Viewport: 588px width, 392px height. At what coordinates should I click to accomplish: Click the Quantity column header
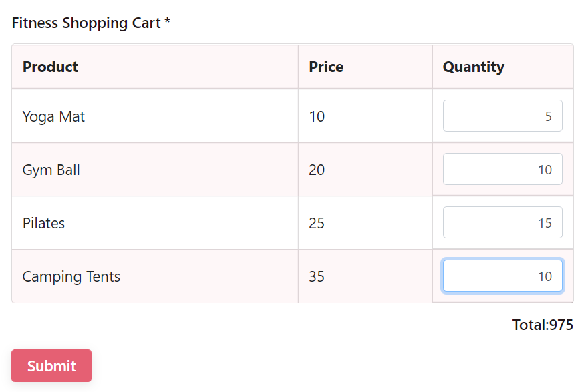473,67
